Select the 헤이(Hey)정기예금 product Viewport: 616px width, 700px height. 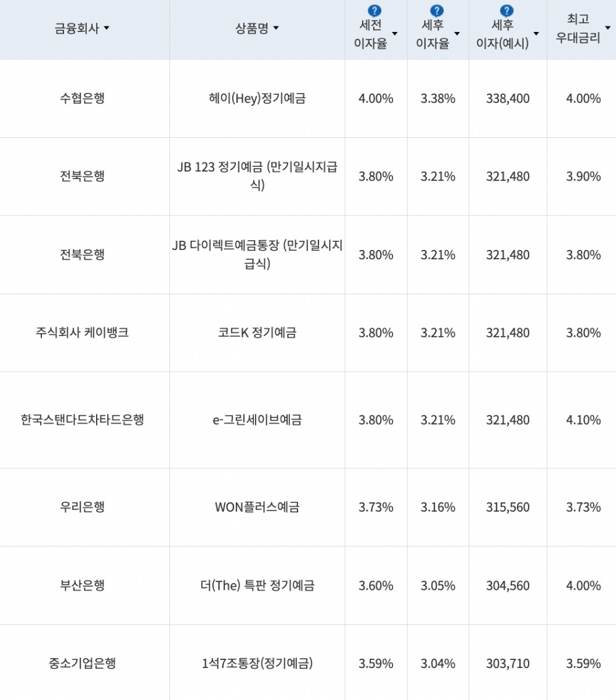[x=256, y=99]
